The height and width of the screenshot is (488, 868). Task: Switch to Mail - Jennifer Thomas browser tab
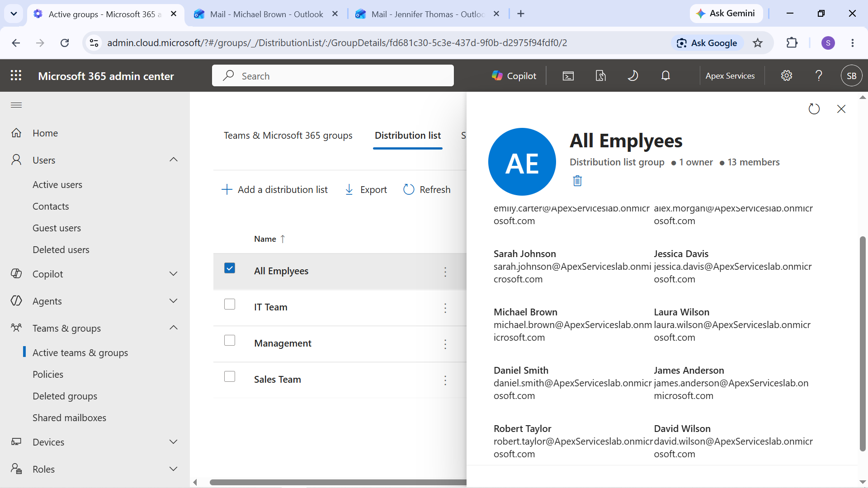coord(428,14)
